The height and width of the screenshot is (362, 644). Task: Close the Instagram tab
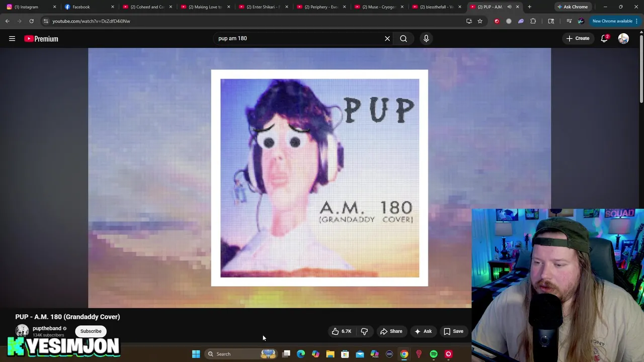[x=54, y=7]
